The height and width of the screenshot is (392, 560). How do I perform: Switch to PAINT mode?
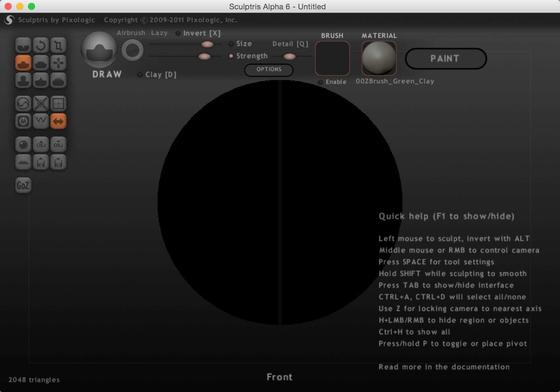(446, 59)
